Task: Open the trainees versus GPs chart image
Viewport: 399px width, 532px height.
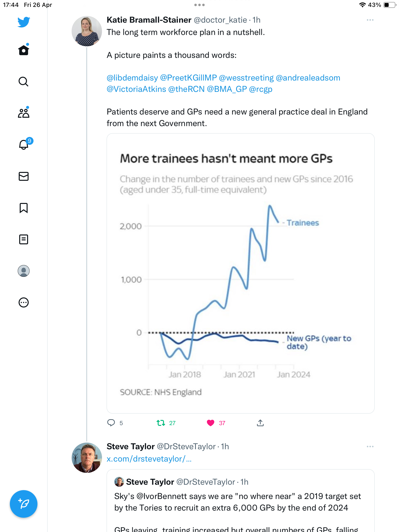Action: pos(241,273)
